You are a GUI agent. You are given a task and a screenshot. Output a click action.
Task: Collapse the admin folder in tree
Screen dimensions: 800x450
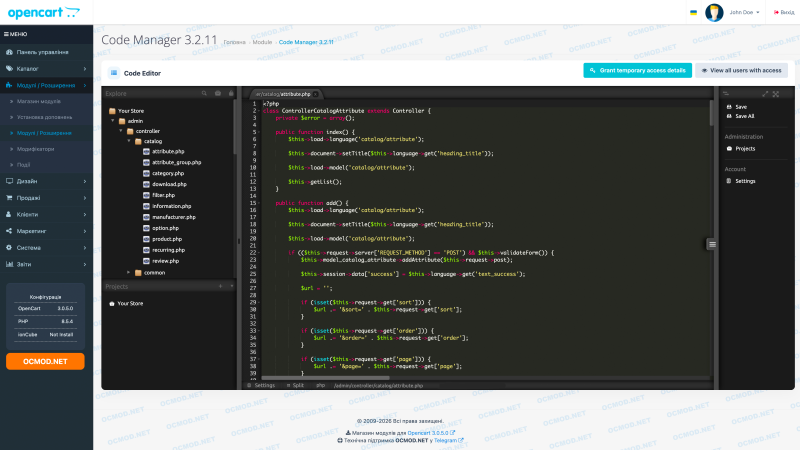click(113, 121)
